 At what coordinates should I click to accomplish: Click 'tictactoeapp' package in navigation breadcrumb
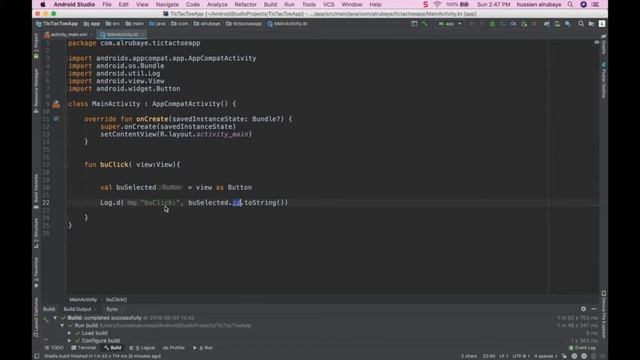244,24
